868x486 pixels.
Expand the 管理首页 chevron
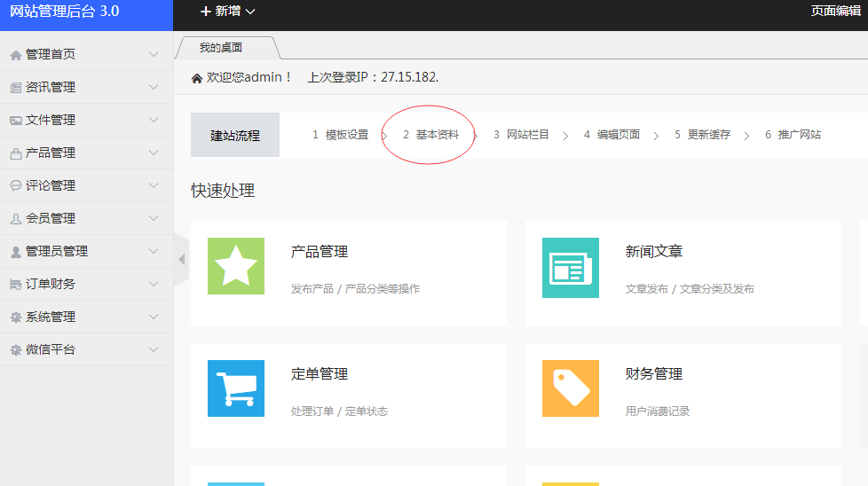tap(154, 54)
